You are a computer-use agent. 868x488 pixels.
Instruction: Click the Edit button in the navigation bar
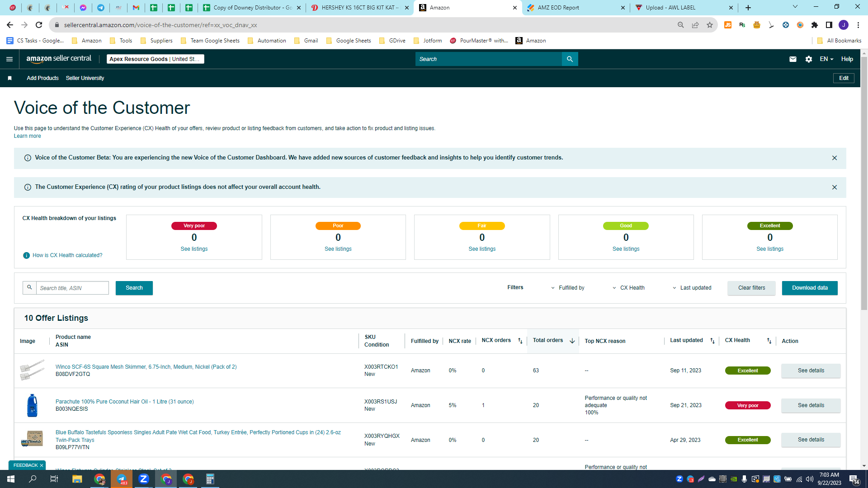tap(844, 78)
